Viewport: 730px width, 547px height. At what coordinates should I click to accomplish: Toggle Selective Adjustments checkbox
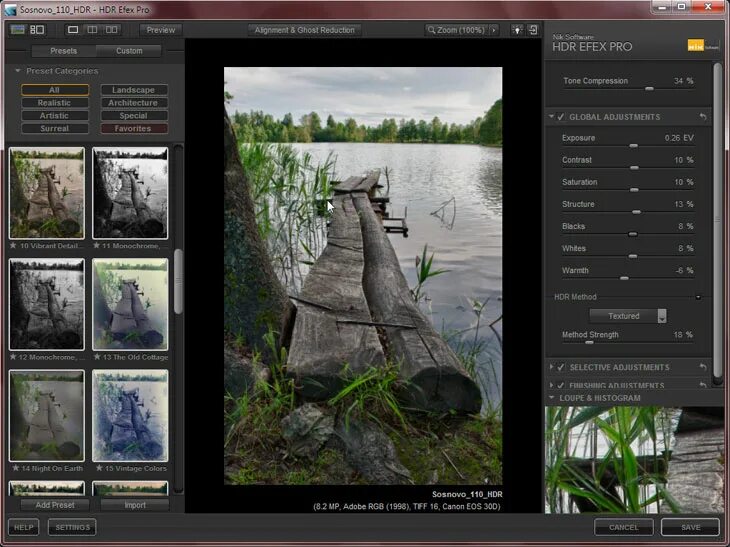coord(561,367)
